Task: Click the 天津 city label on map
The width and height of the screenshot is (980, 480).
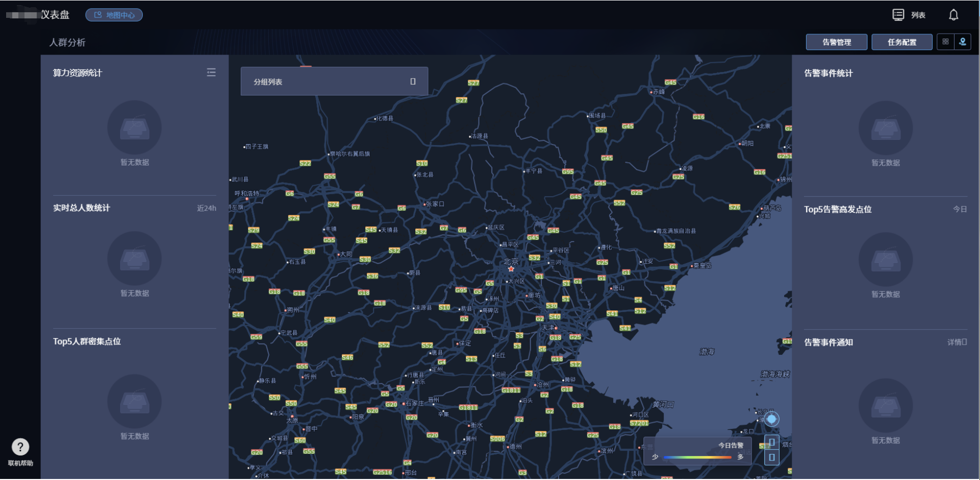Action: click(x=548, y=327)
